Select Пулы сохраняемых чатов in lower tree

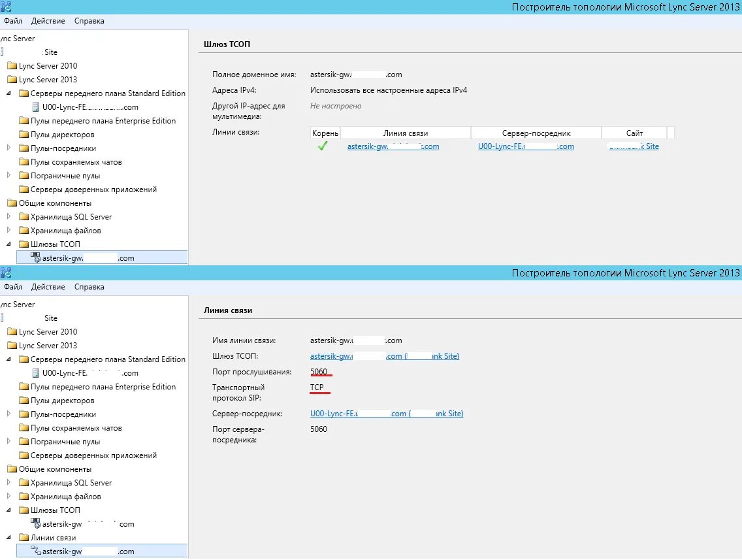[x=76, y=428]
